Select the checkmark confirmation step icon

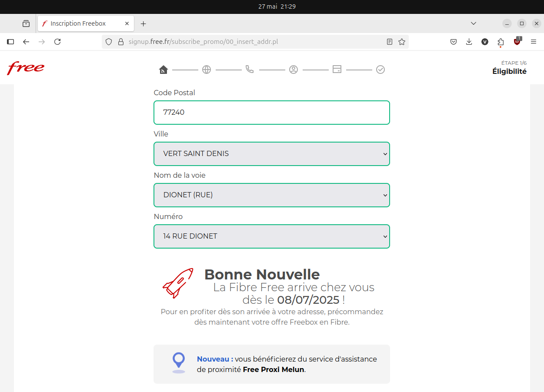point(380,70)
